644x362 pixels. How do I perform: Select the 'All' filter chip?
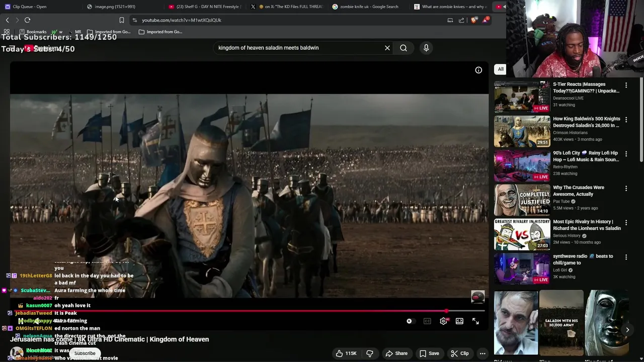501,69
